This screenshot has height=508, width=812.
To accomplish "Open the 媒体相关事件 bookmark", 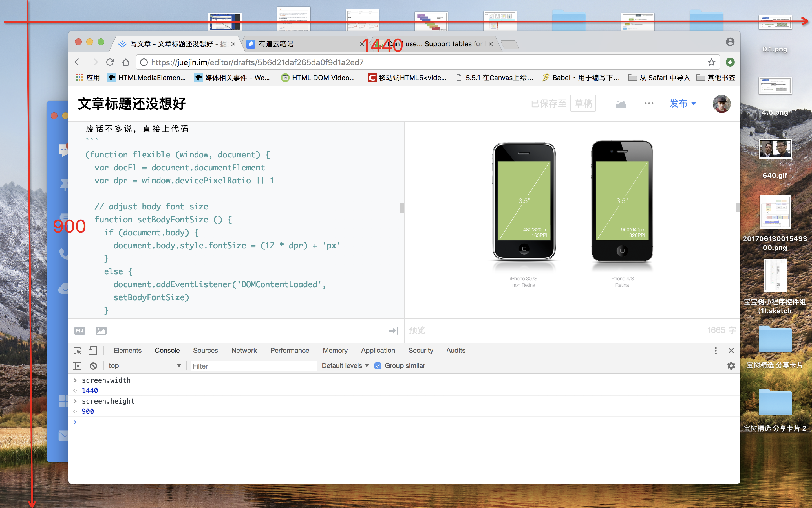I will click(x=232, y=78).
